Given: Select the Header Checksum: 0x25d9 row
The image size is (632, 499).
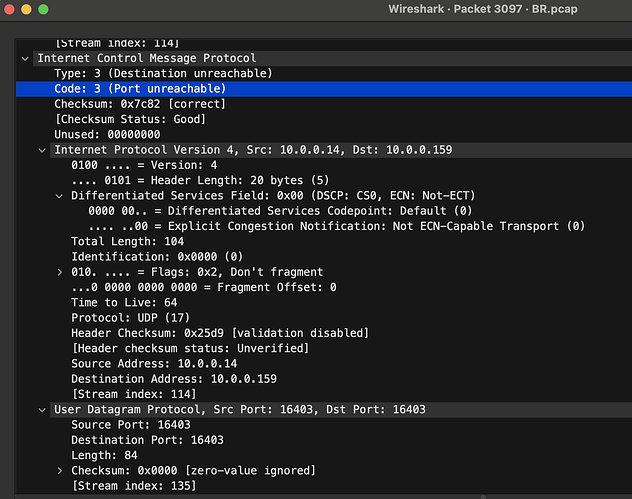Looking at the screenshot, I should point(220,333).
